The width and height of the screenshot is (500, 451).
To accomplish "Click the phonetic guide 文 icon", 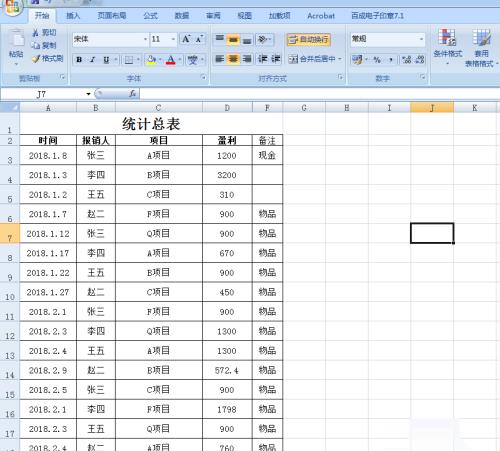I will point(193,60).
